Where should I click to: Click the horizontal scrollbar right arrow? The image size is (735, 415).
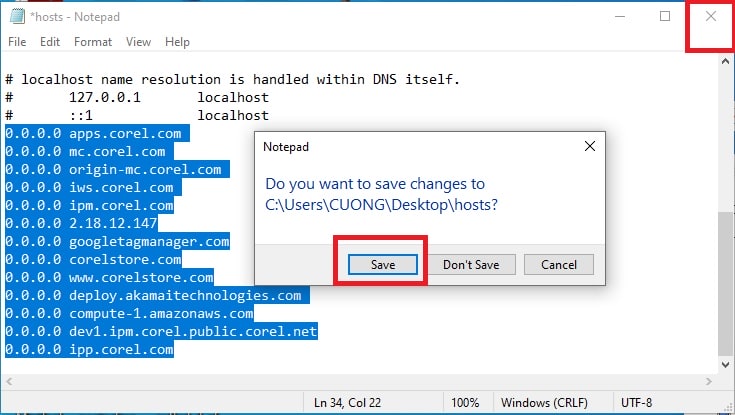(x=709, y=382)
